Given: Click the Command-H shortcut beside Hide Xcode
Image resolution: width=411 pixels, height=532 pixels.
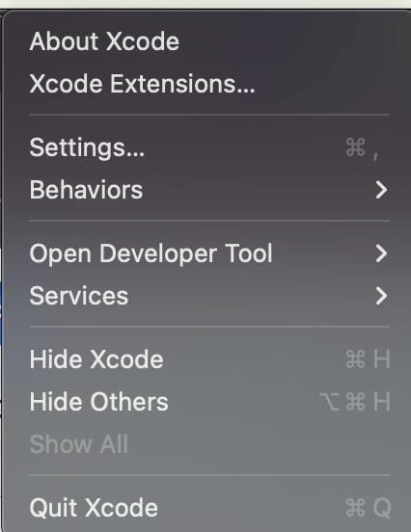Looking at the screenshot, I should tap(368, 359).
